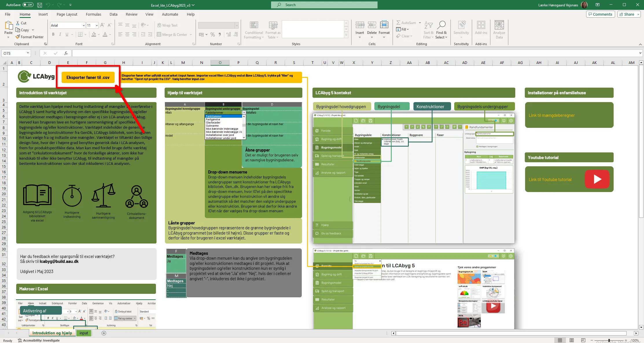Open the Font group dialog launcher
Screen dimensions: 644x343
[113, 44]
